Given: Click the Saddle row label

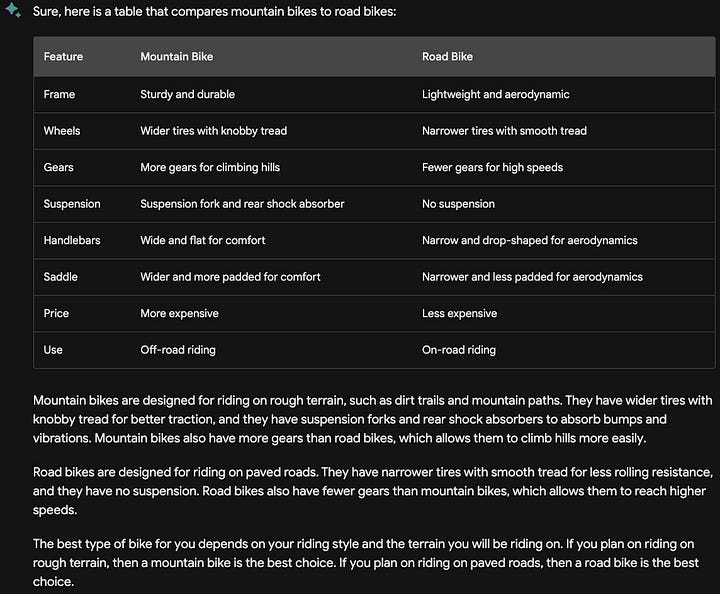Looking at the screenshot, I should point(61,277).
